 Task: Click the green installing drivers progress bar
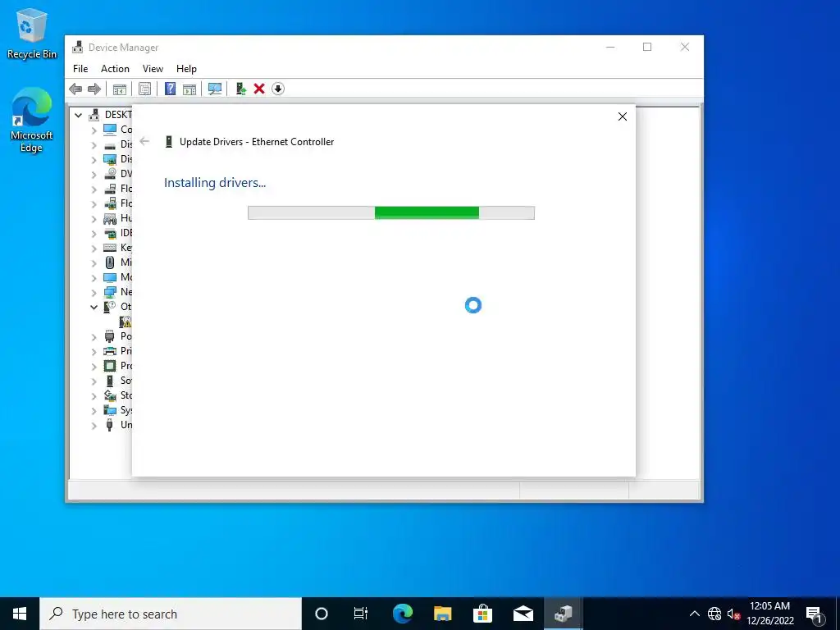391,212
